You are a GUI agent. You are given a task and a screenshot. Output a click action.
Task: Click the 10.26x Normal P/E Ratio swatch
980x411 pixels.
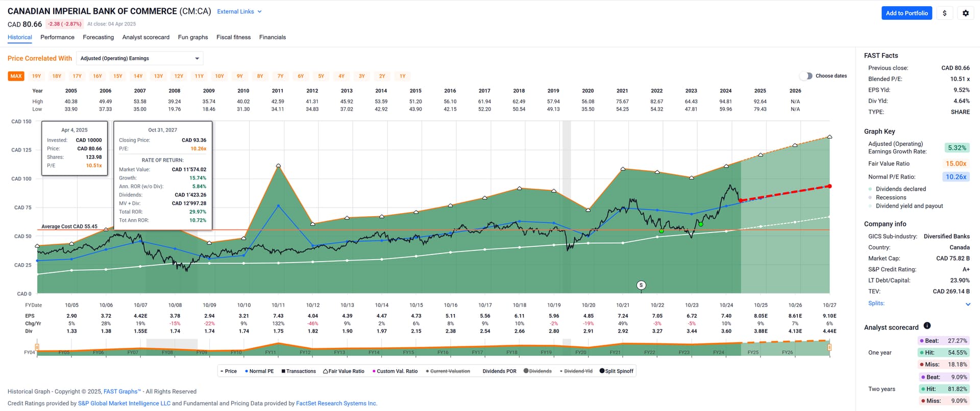coord(955,177)
